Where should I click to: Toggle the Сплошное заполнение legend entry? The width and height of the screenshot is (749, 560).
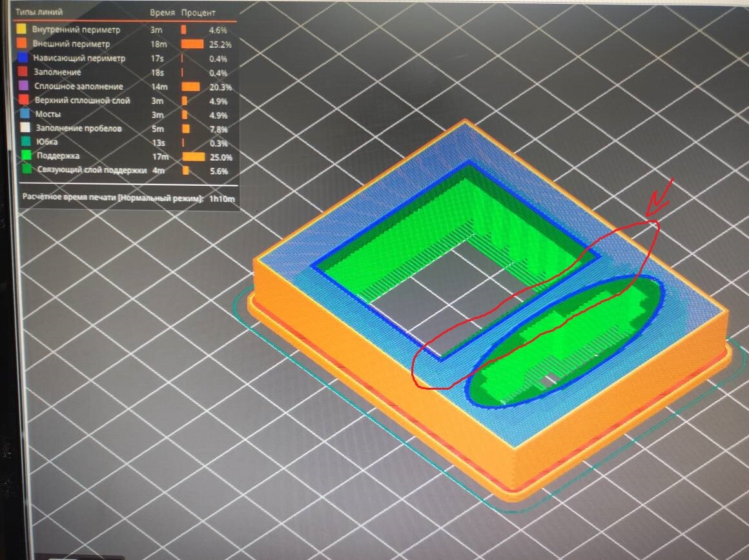coord(79,86)
